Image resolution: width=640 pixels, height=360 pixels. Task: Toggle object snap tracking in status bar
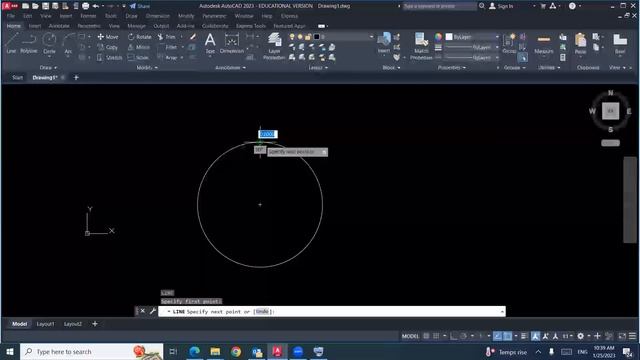pos(498,336)
